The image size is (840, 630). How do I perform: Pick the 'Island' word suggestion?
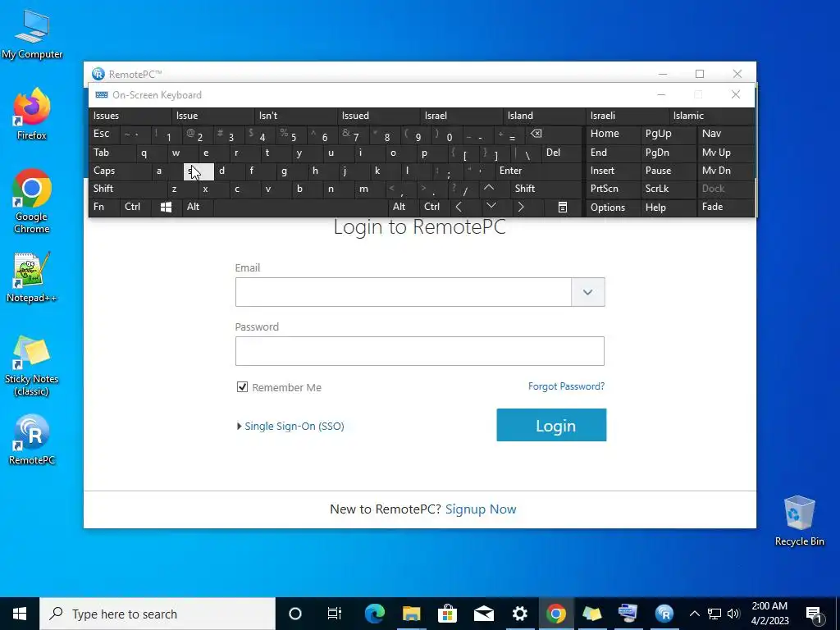[545, 116]
